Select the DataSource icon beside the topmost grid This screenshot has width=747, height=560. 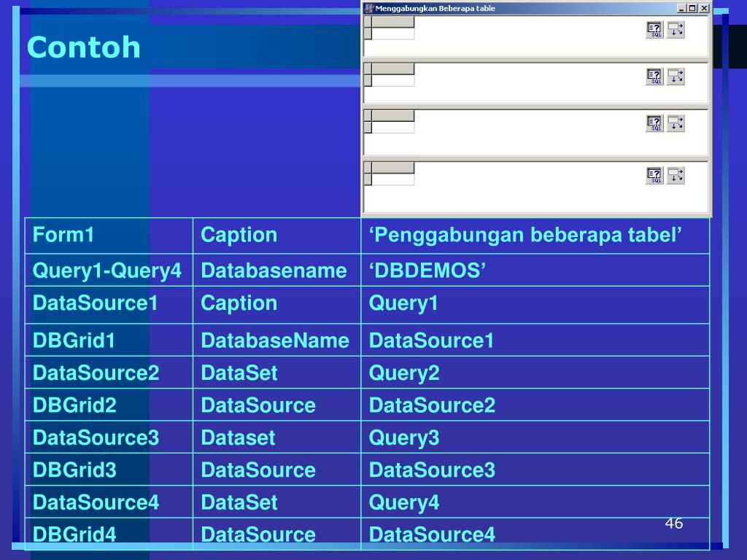676,30
